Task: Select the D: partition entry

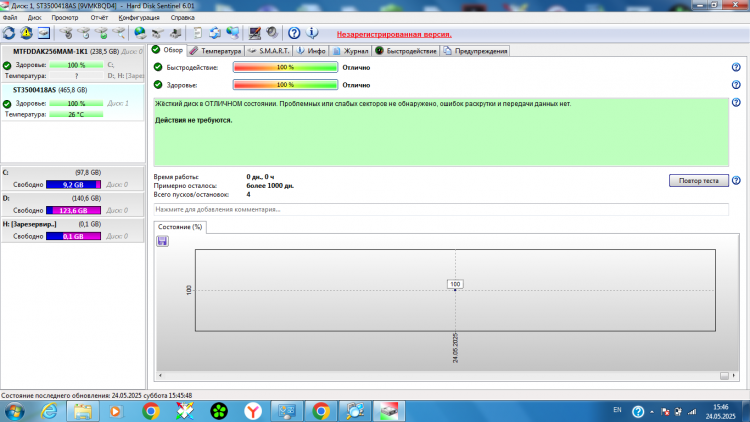Action: [73, 204]
